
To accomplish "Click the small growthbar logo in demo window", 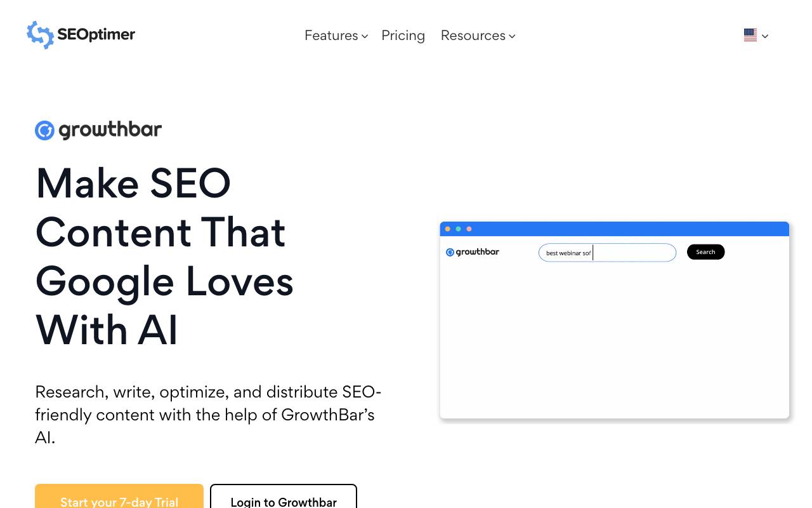I will [x=473, y=252].
